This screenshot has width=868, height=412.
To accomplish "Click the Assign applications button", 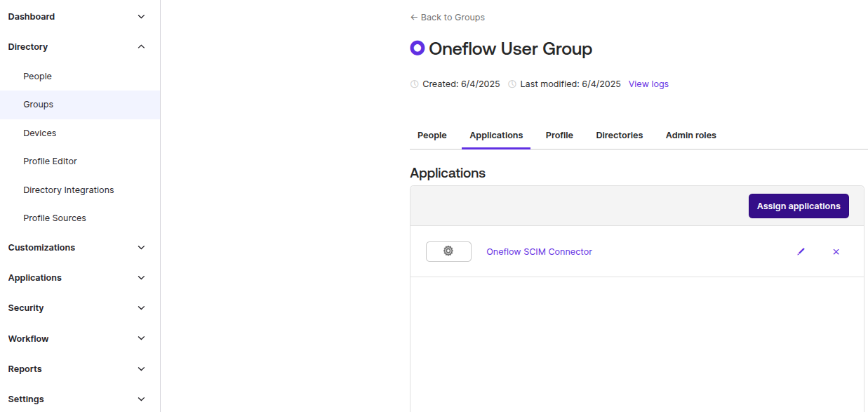I will click(x=799, y=206).
